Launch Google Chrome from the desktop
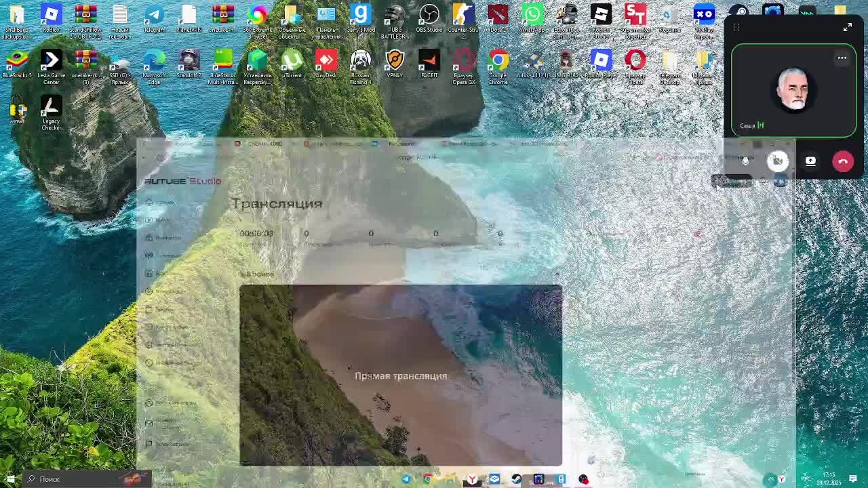The width and height of the screenshot is (868, 488). pos(498,68)
